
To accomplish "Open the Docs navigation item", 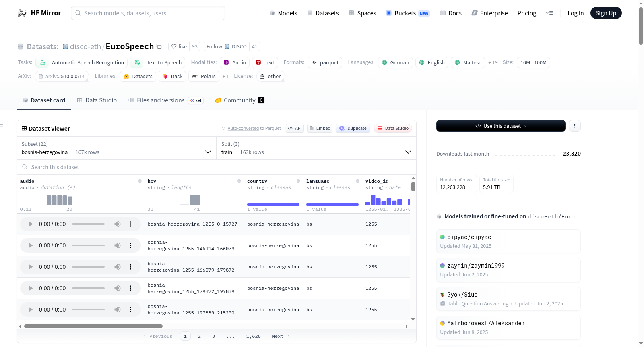I will [x=451, y=13].
